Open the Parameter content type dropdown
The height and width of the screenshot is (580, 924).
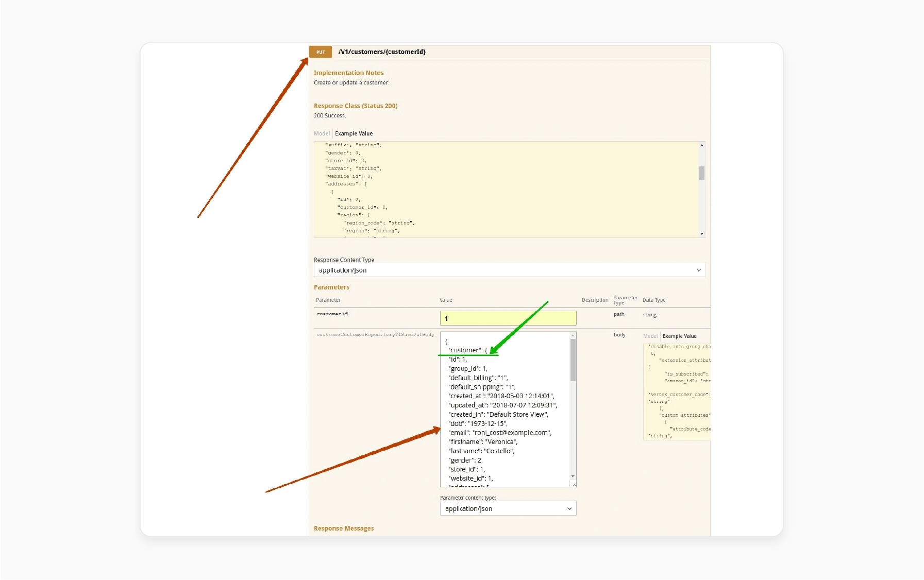tap(508, 508)
